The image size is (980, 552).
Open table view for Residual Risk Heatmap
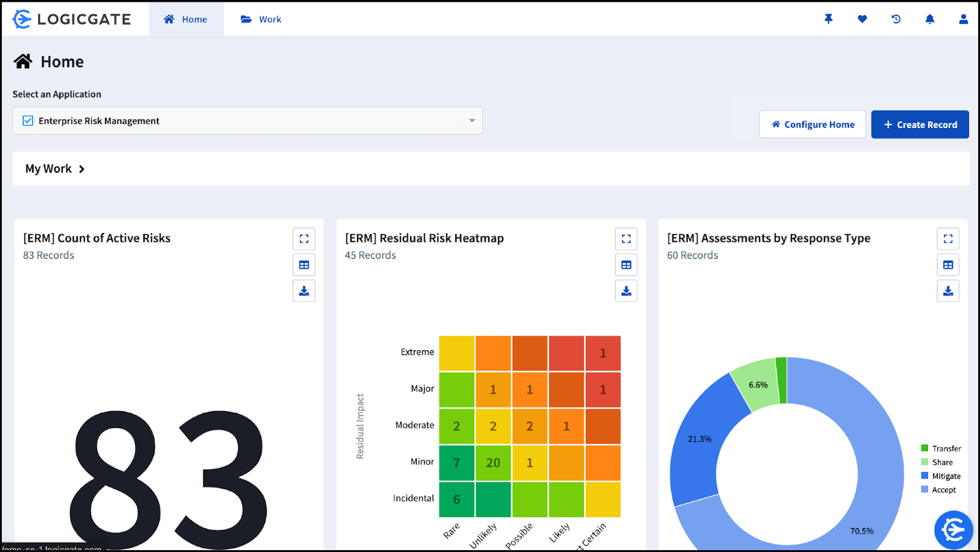pos(626,265)
